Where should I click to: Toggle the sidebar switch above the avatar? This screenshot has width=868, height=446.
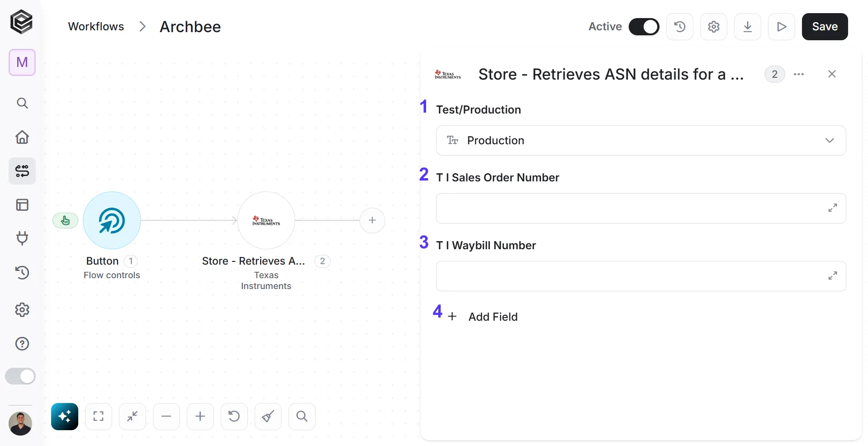[x=20, y=376]
